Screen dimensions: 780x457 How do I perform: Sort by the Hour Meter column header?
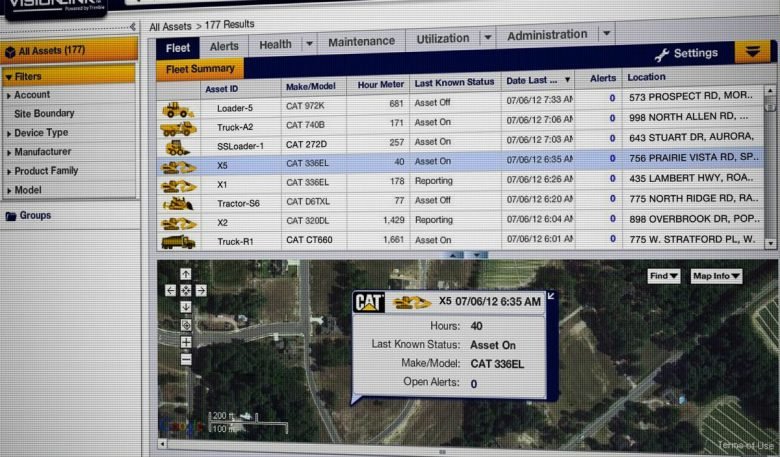tap(381, 85)
